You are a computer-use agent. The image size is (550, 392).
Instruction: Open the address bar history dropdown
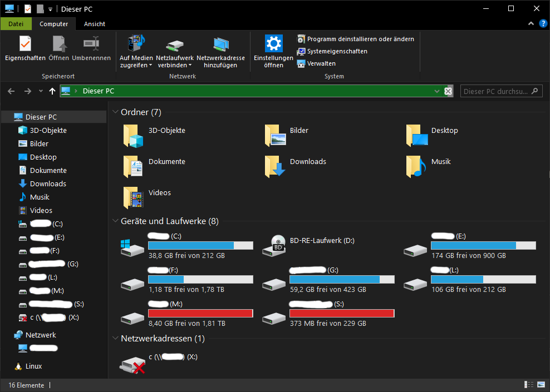point(436,91)
